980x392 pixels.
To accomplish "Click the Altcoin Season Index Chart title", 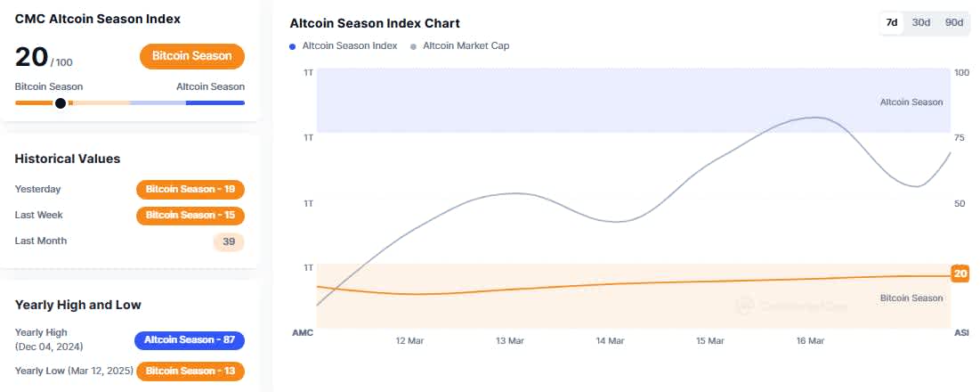I will [x=375, y=23].
